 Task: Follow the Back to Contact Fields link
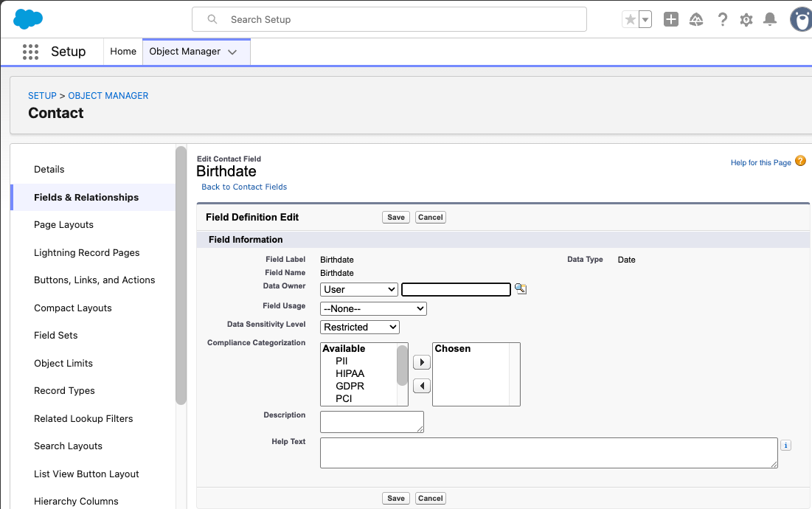point(244,187)
